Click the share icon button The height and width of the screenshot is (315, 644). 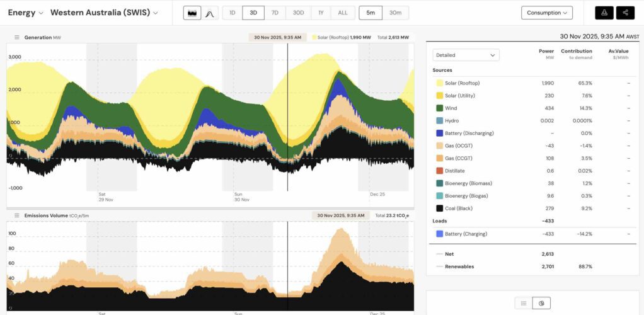pos(625,13)
